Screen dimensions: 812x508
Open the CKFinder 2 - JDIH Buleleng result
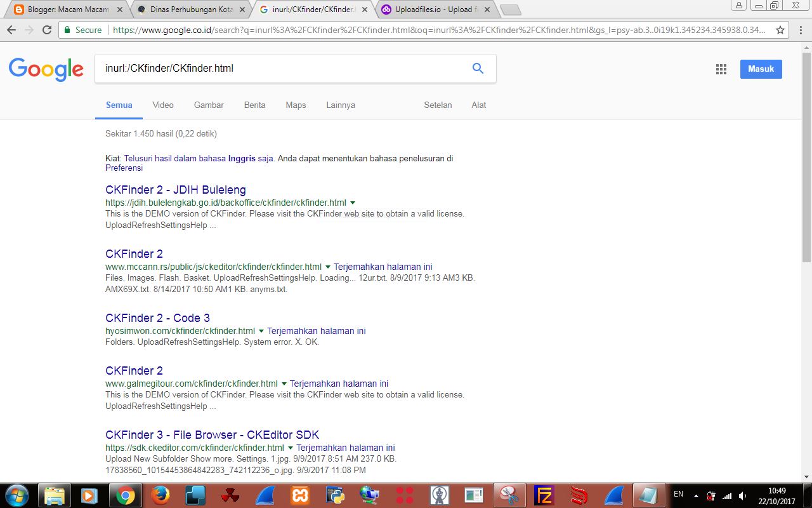[176, 190]
